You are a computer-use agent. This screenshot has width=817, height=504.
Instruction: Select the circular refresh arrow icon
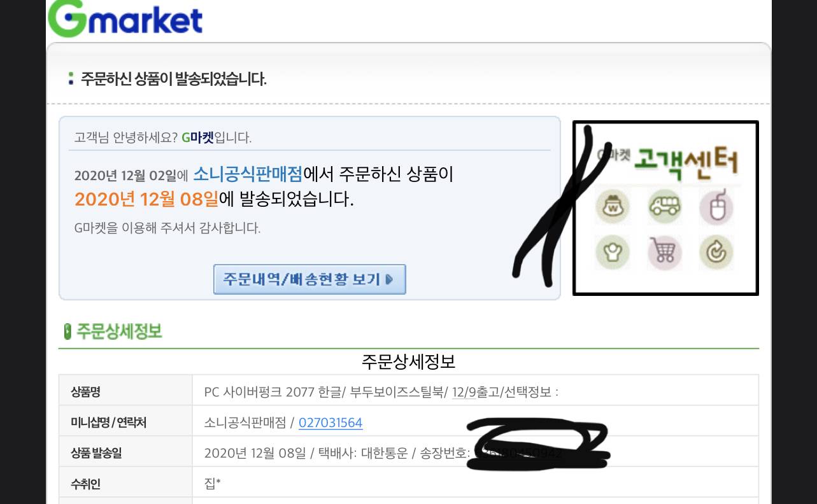tap(716, 252)
